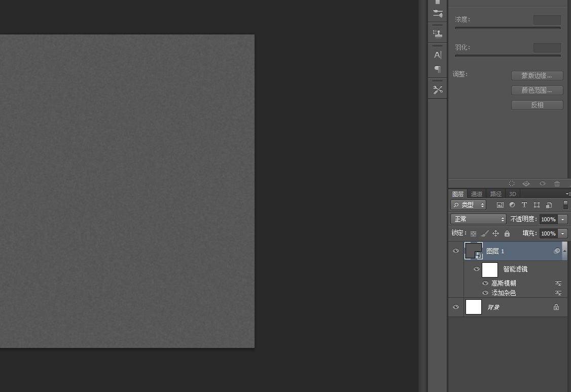
Task: Open the Tool Presets panel icon
Action: click(x=437, y=90)
